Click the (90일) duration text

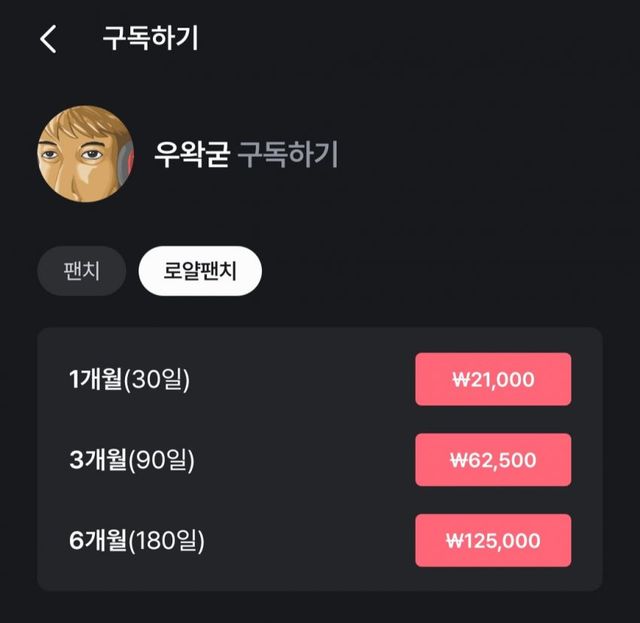click(162, 460)
